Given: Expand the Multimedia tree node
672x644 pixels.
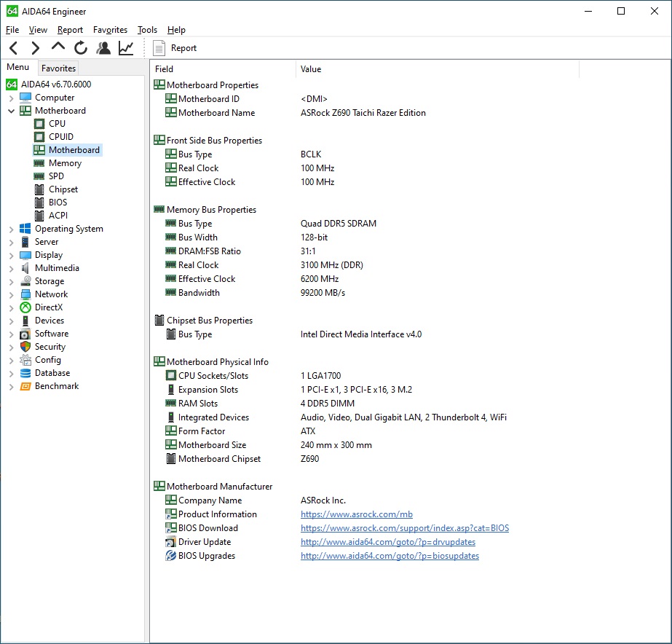Looking at the screenshot, I should click(x=12, y=269).
